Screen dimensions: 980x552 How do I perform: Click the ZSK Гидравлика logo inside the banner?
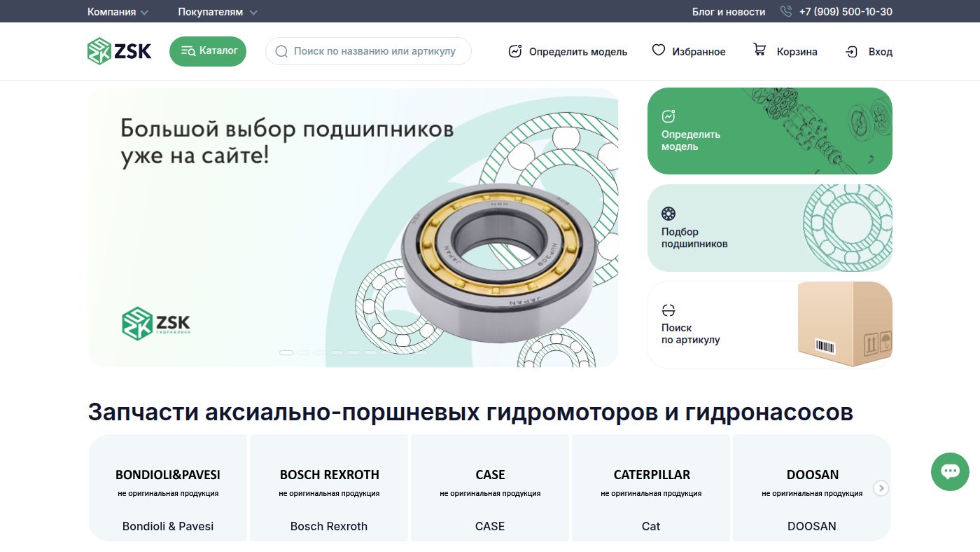[156, 324]
